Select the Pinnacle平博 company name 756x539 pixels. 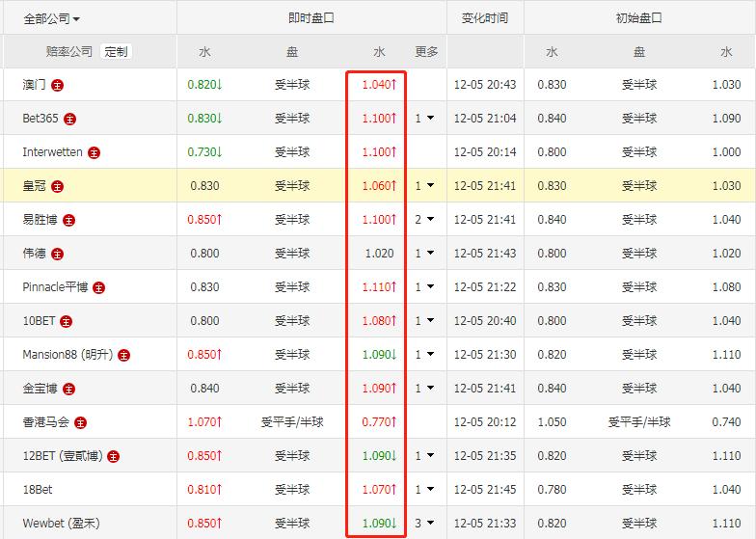point(56,287)
